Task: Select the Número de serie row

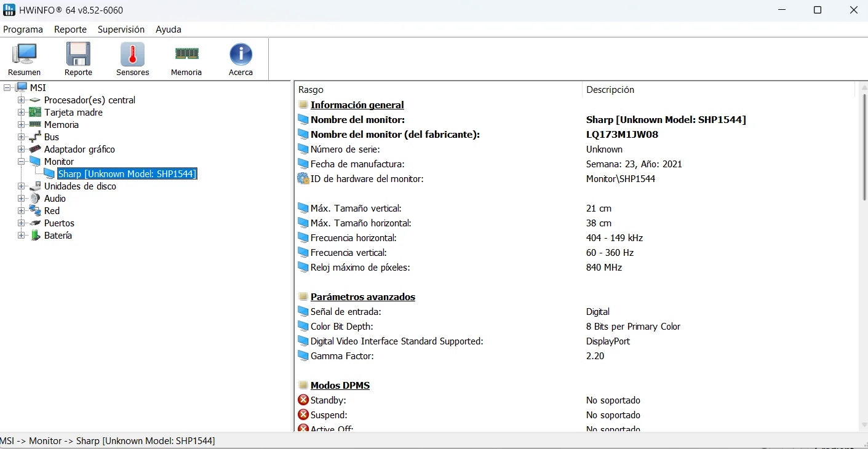Action: 576,149
